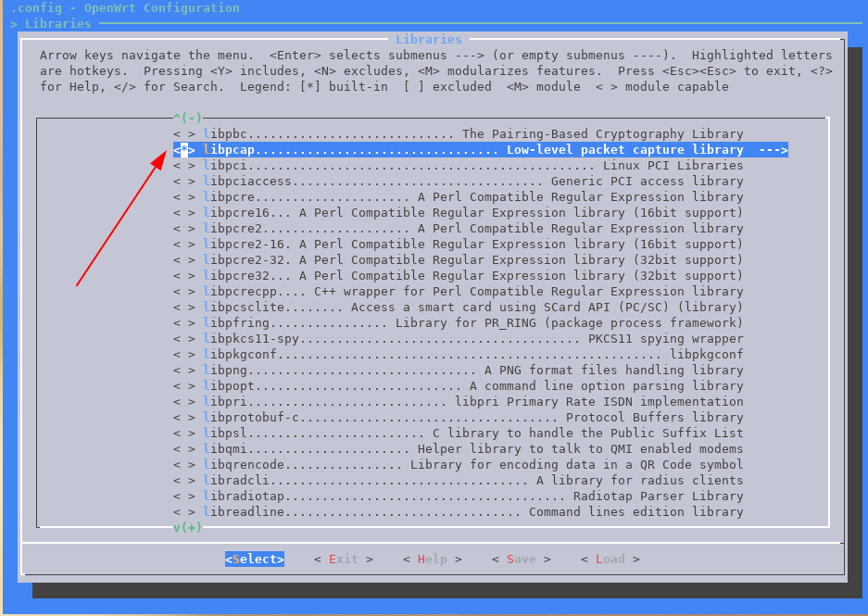The height and width of the screenshot is (616, 868).
Task: Click the Load button
Action: pyautogui.click(x=610, y=559)
